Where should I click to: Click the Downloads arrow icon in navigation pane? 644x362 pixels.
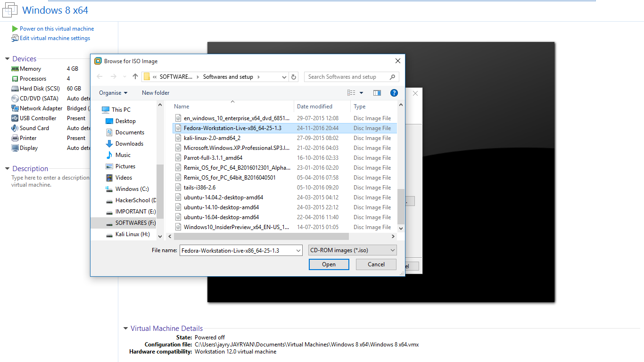pyautogui.click(x=109, y=144)
